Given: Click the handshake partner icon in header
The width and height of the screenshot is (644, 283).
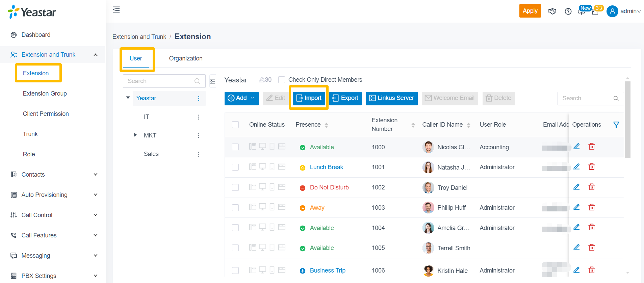Looking at the screenshot, I should [x=552, y=11].
